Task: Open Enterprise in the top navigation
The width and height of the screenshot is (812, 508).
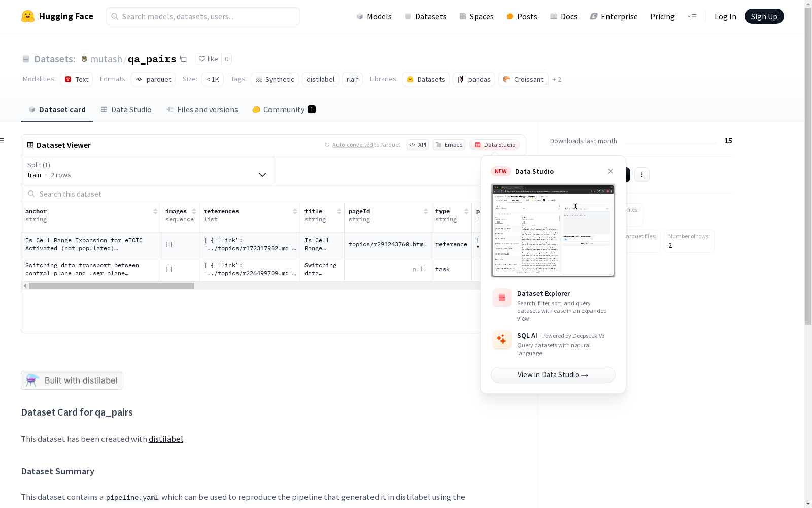Action: tap(614, 16)
